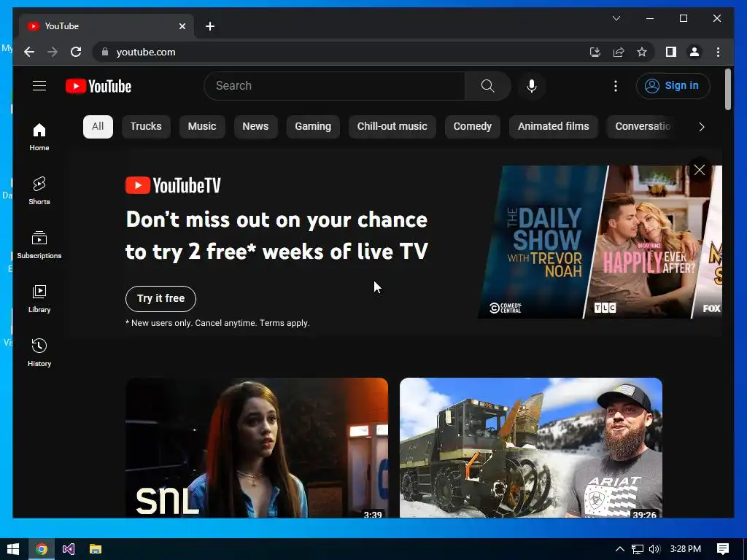Screen dimensions: 747x560
Task: Click the YouTube TV logo in banner
Action: (x=173, y=185)
